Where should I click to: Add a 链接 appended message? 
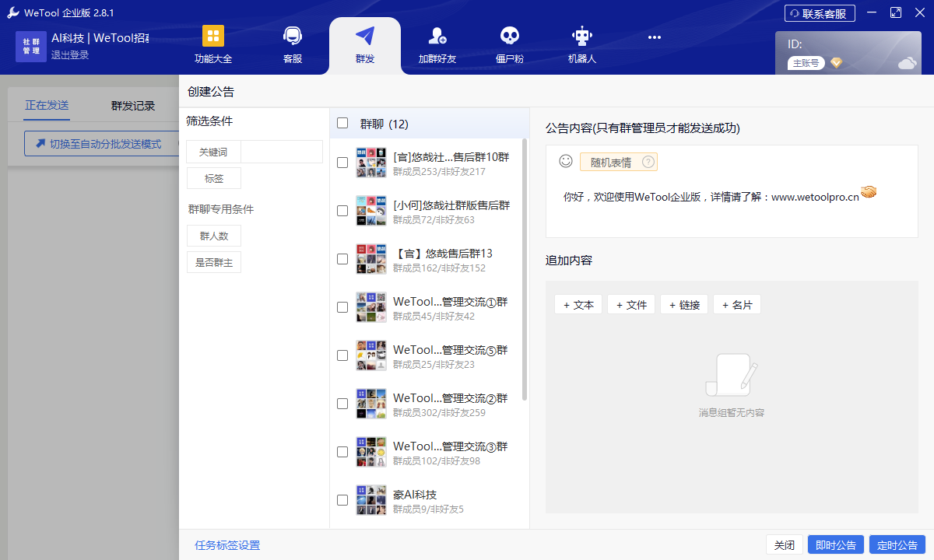pos(684,305)
